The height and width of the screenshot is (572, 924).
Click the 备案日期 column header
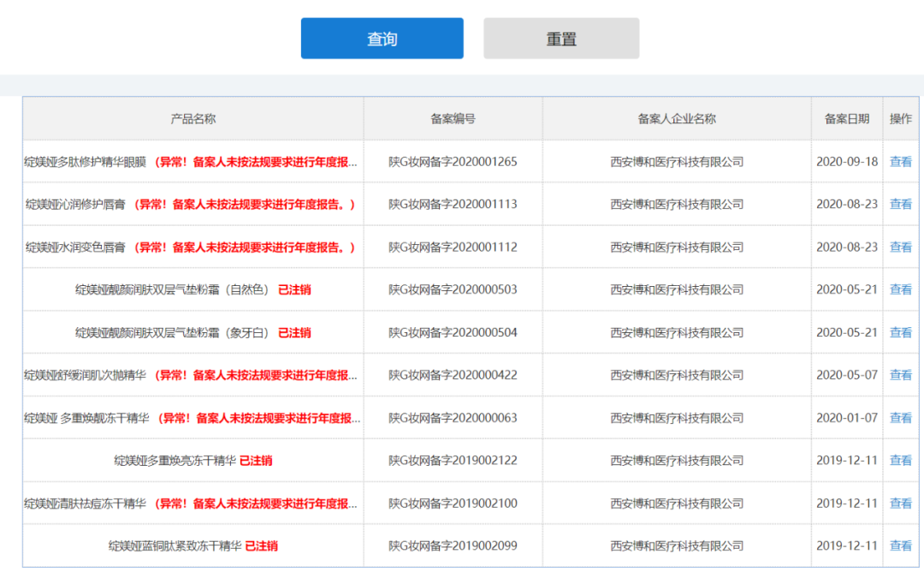pos(847,118)
